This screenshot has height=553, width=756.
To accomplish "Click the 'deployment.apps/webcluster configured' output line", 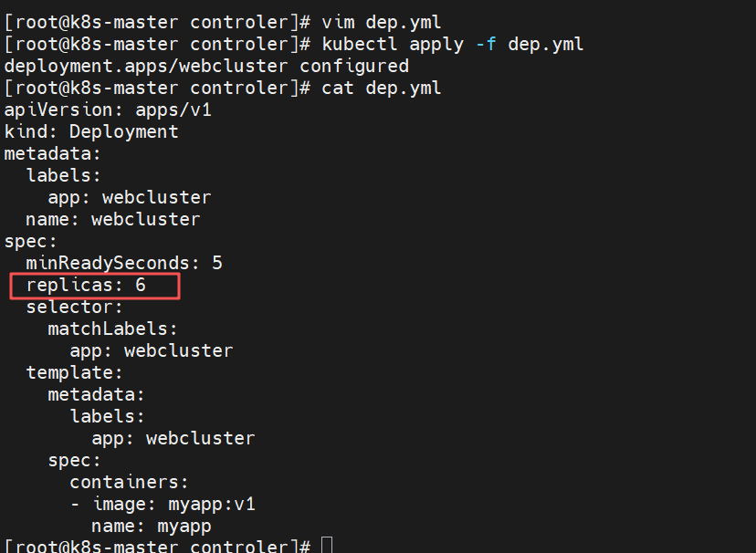I will (206, 67).
